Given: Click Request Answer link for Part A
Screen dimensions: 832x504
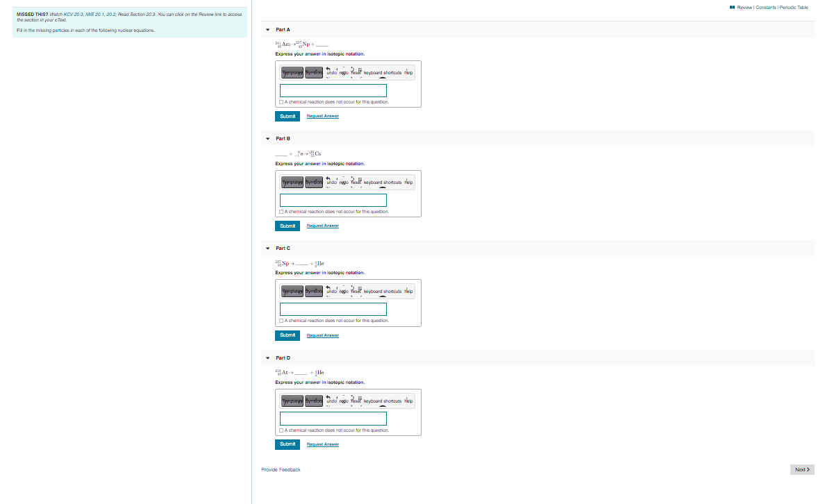Looking at the screenshot, I should [323, 116].
